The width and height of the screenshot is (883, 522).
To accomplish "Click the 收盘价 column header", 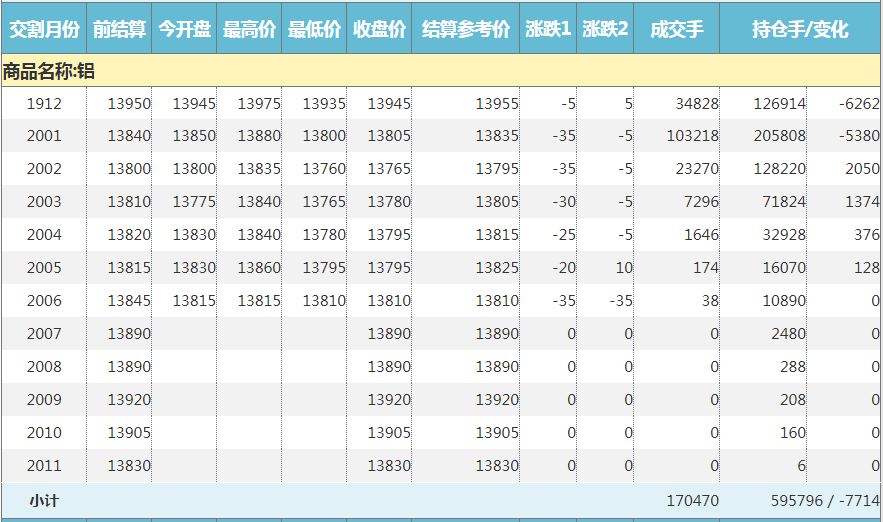I will point(379,29).
